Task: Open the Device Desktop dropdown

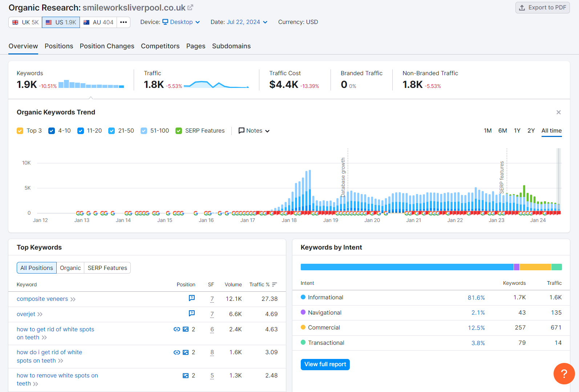Action: (x=181, y=22)
